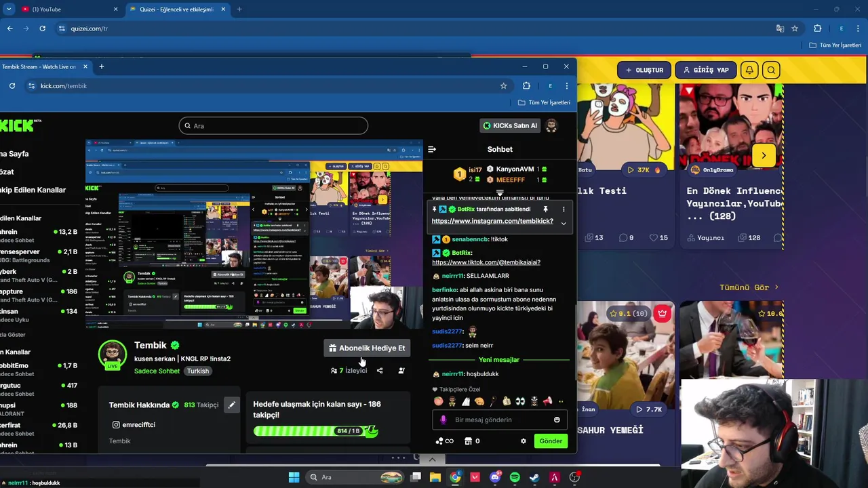The width and height of the screenshot is (868, 488).
Task: Click Tümünü Gör link on Quizei
Action: (x=749, y=287)
